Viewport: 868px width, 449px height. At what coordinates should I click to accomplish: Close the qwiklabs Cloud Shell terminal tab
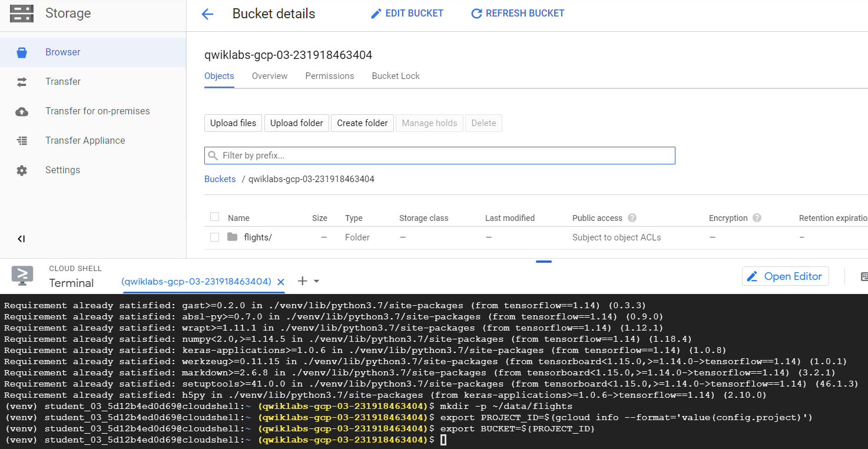pos(281,282)
